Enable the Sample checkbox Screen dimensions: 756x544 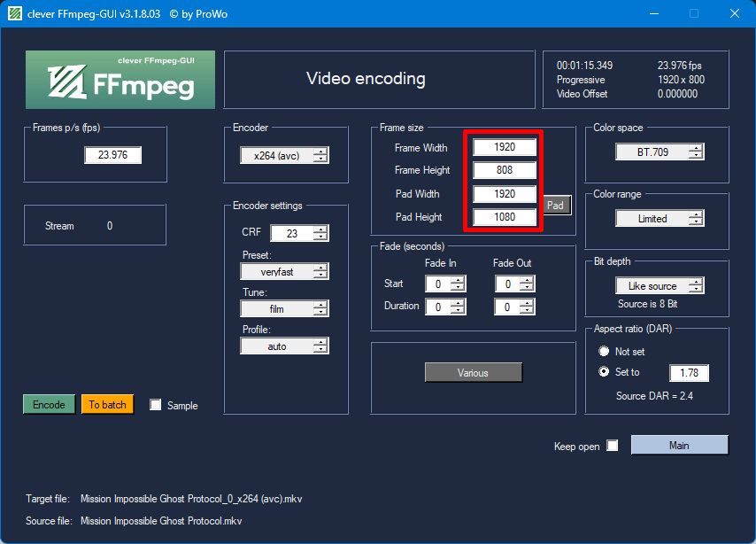click(155, 405)
